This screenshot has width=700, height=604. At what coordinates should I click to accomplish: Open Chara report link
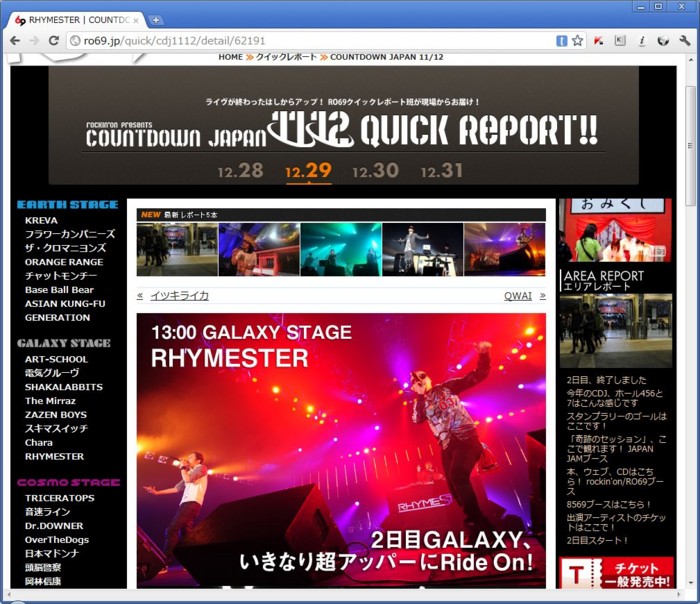coord(39,443)
